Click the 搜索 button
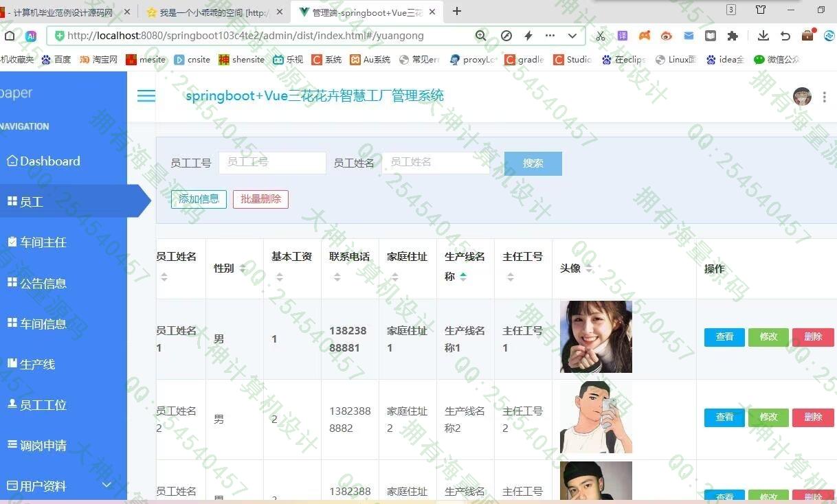 point(533,163)
